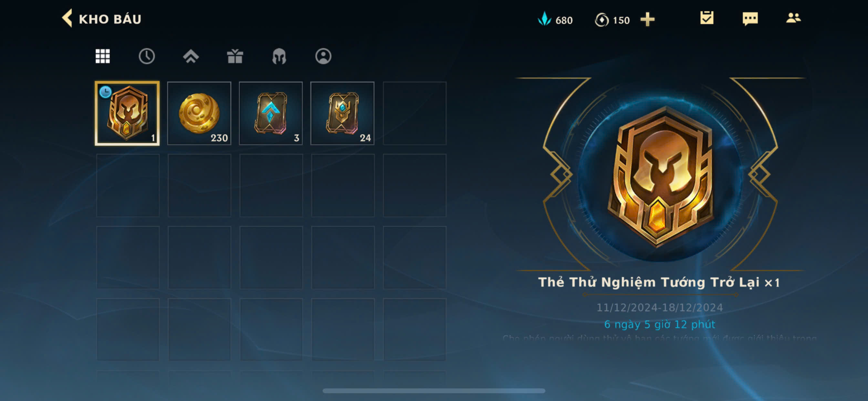Go back from Kho Báu screen
The image size is (868, 401).
[67, 18]
